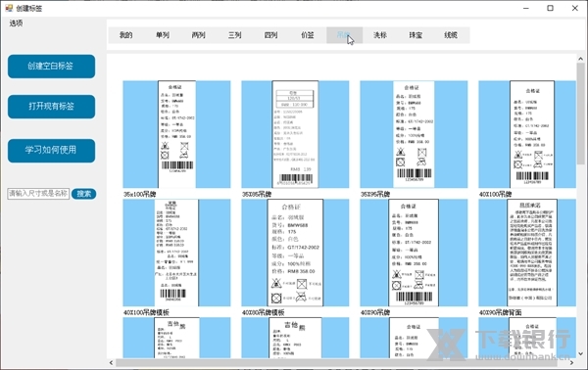Switch to the 单列 tab
This screenshot has width=588, height=370.
click(163, 35)
